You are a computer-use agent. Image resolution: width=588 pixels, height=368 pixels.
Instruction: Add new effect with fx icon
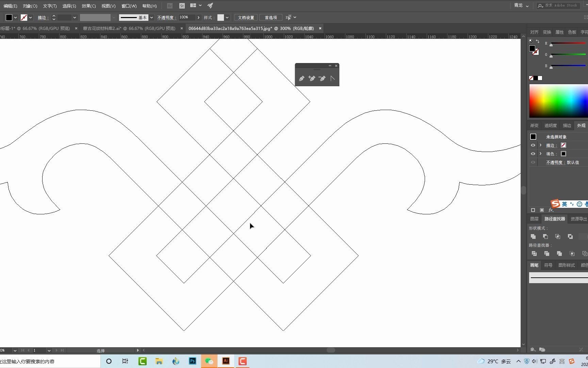551,210
